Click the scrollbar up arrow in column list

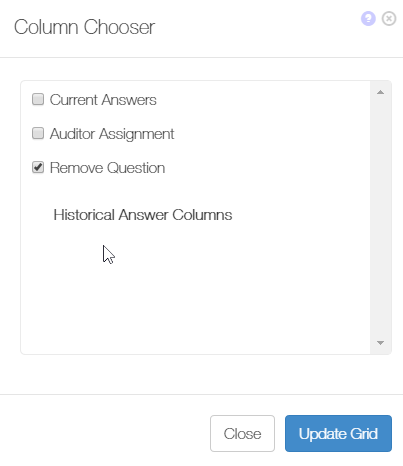click(380, 92)
